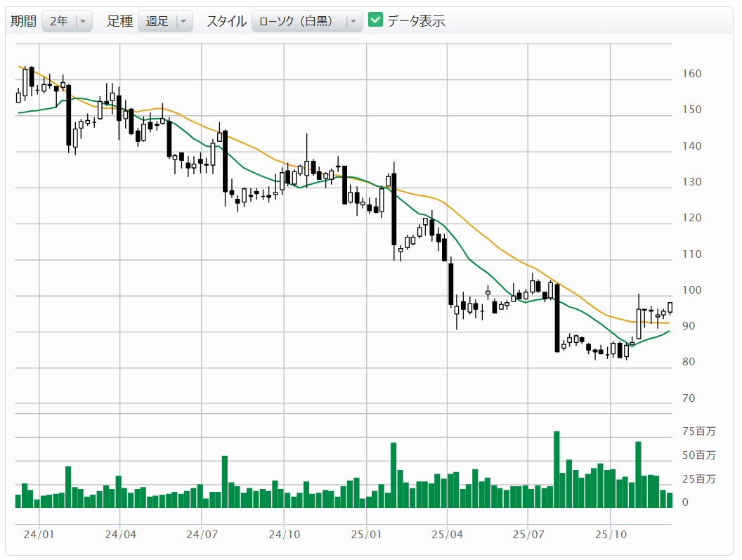
Task: Open the 期間 dropdown arrow next to 2年
Action: click(83, 21)
